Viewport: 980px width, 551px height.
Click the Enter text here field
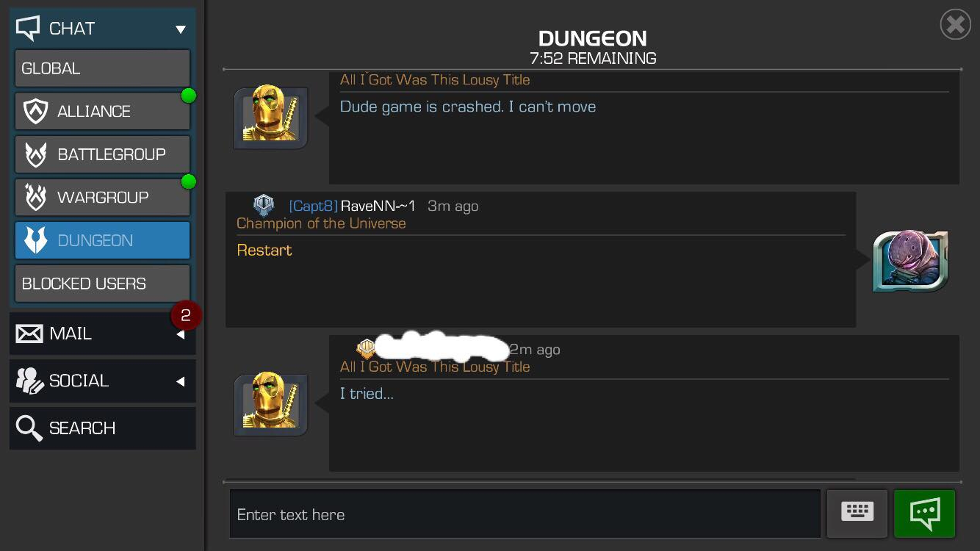[525, 514]
